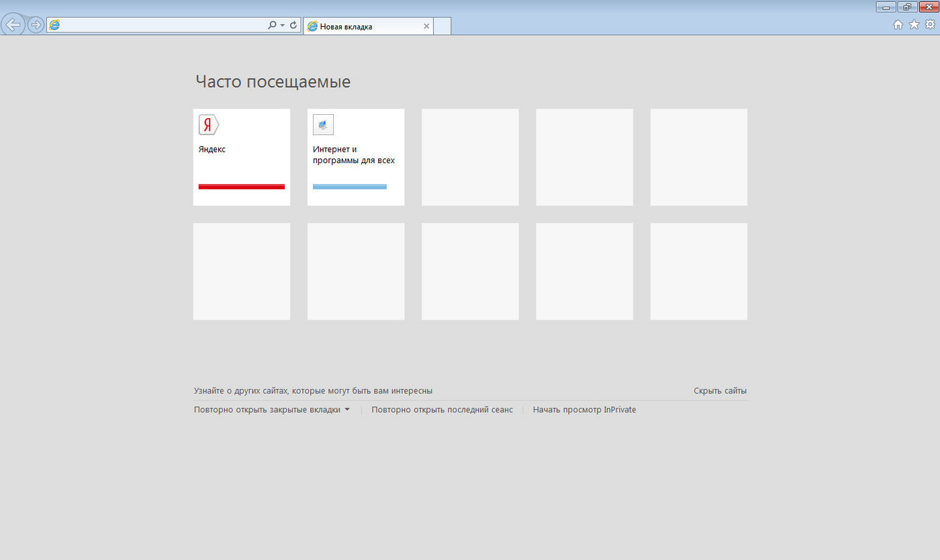
Task: Click Повторно открыть последний сеанс link
Action: (442, 410)
